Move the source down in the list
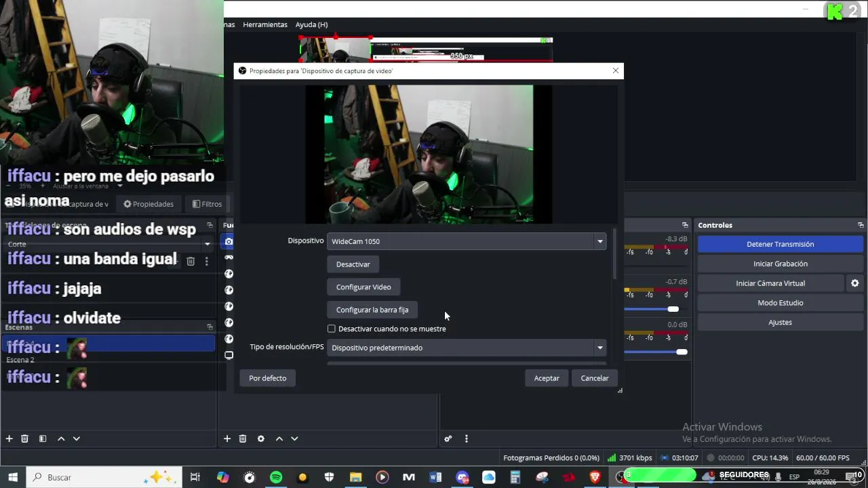868x488 pixels. pos(294,439)
